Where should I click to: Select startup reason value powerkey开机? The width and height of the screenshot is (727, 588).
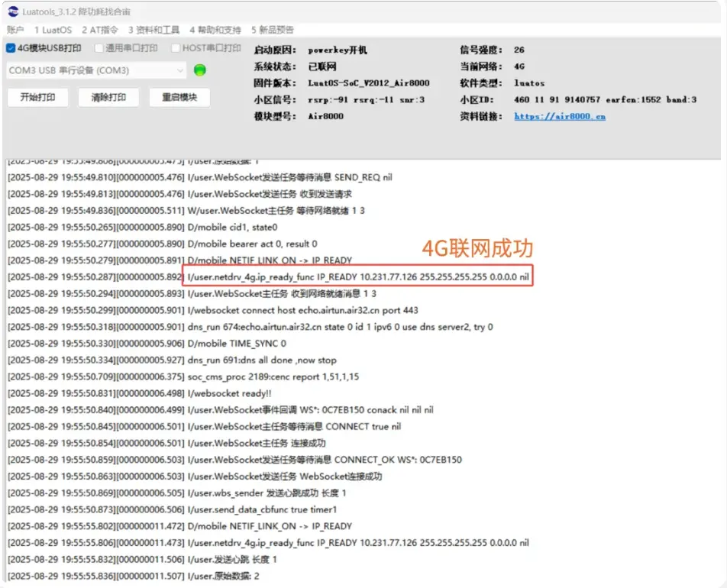coord(337,50)
